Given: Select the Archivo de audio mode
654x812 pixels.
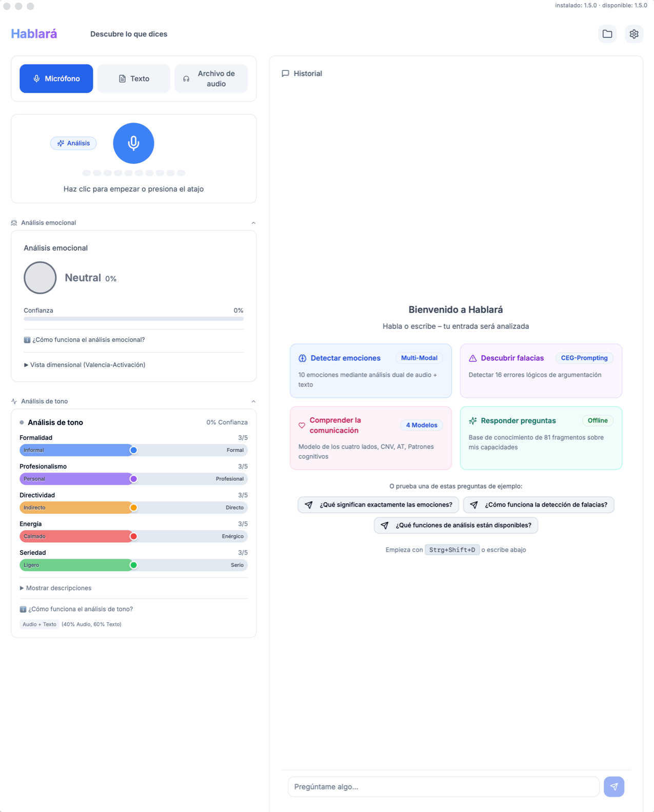Looking at the screenshot, I should pyautogui.click(x=211, y=78).
